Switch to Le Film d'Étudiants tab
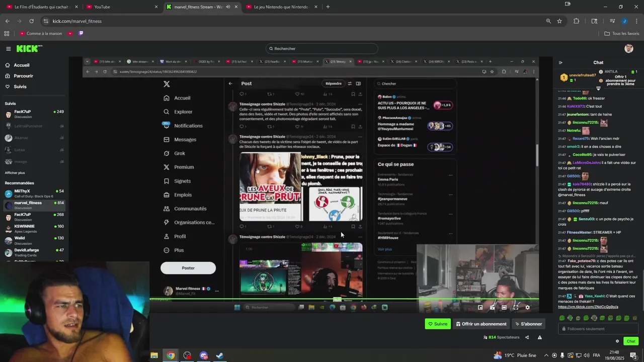The width and height of the screenshot is (644, 362). pos(41,7)
